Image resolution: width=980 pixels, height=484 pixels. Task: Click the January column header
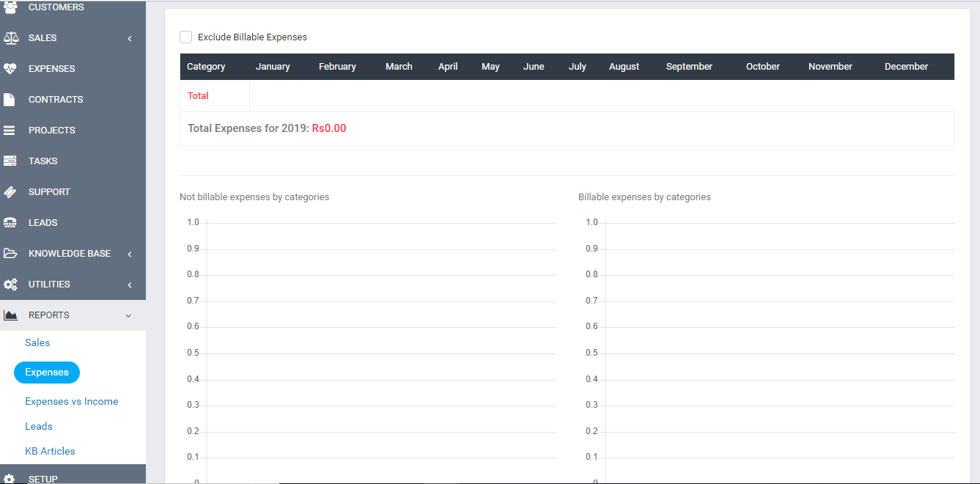[273, 67]
